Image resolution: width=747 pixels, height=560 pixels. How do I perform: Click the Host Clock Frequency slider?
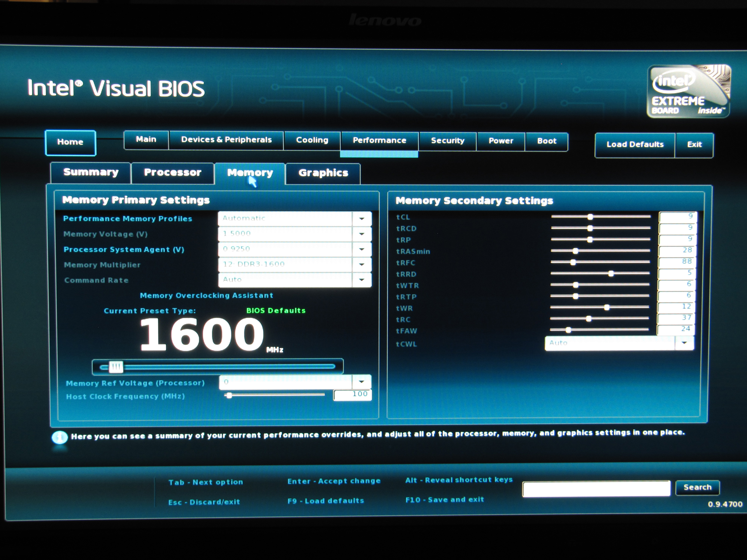point(275,395)
